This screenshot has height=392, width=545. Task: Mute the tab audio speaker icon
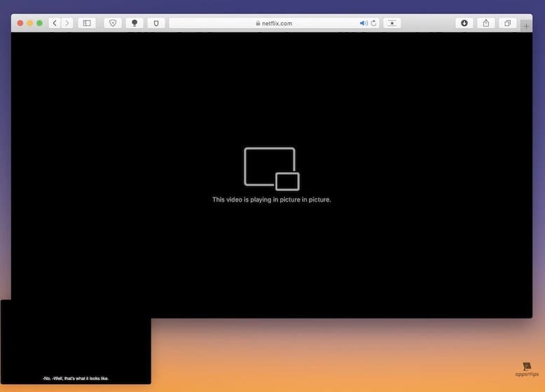[x=364, y=23]
